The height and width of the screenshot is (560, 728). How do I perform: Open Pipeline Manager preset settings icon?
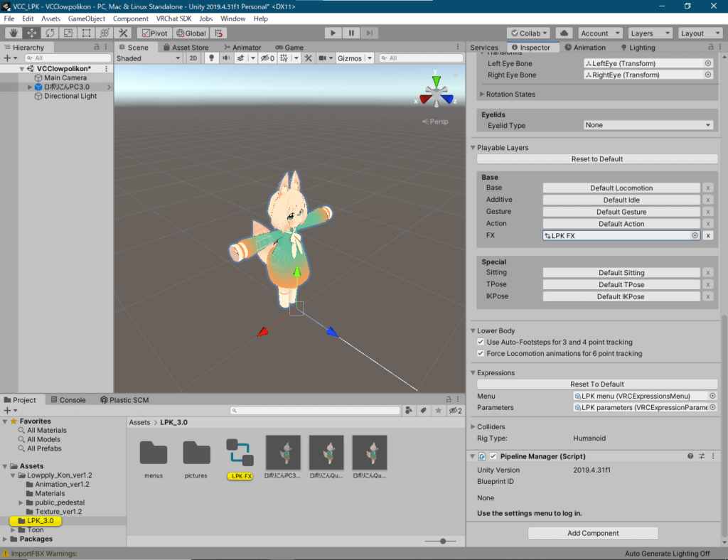click(x=702, y=456)
